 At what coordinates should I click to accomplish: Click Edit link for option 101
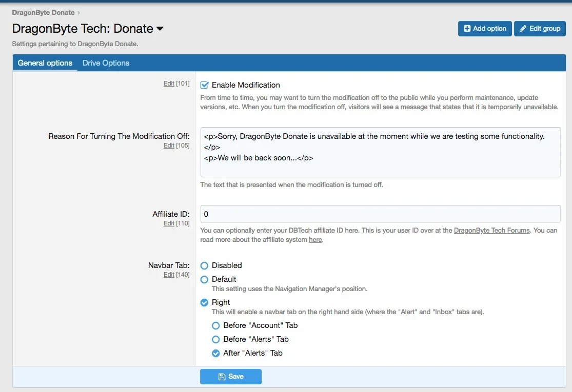click(169, 84)
